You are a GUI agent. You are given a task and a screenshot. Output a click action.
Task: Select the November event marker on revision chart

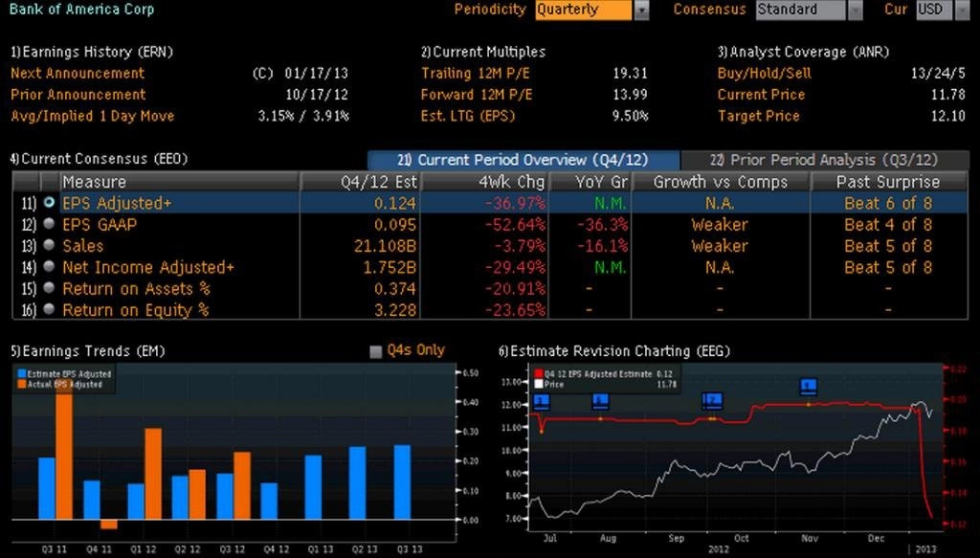(808, 386)
